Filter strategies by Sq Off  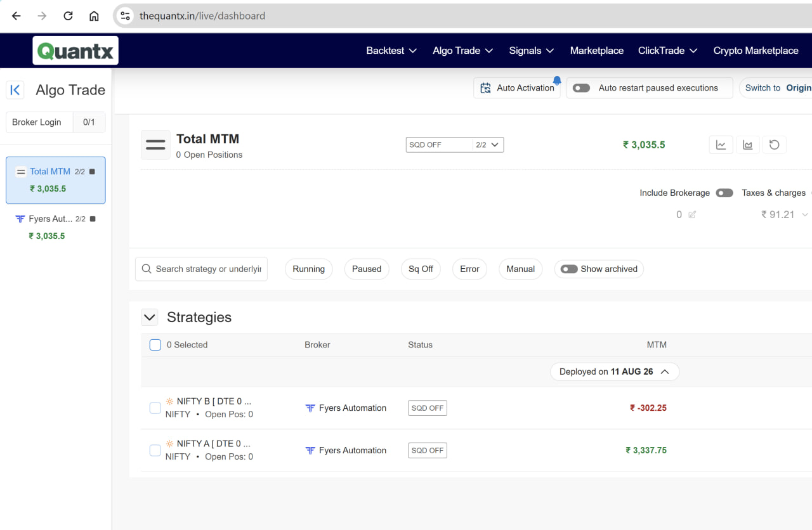point(421,269)
